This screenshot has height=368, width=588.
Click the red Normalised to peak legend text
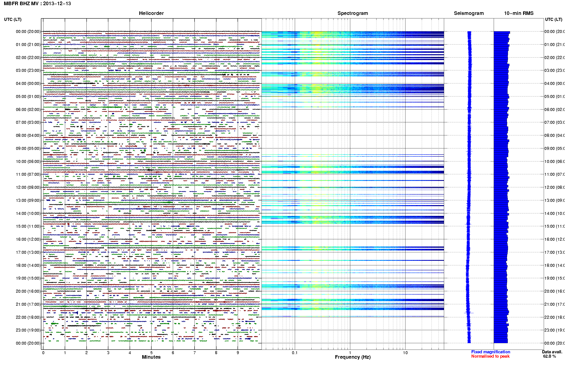490,356
